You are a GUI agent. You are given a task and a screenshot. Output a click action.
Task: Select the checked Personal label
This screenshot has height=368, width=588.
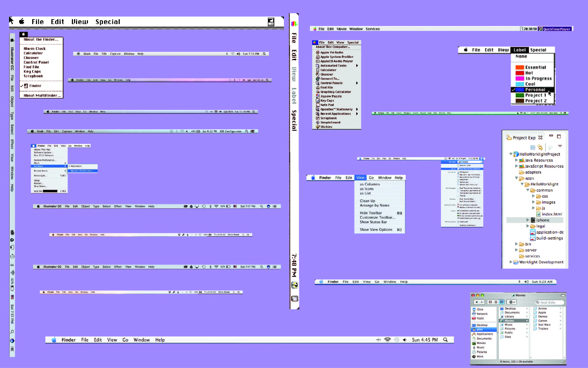pyautogui.click(x=532, y=90)
